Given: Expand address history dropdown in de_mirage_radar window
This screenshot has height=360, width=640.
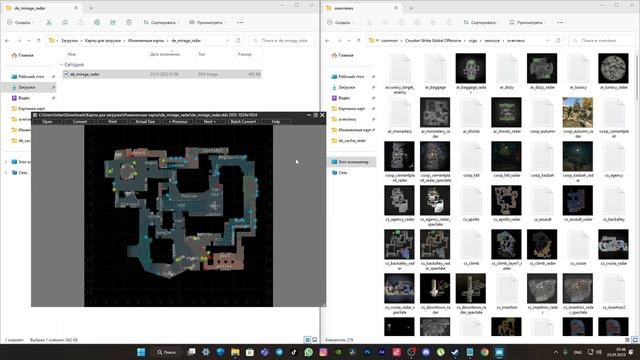Looking at the screenshot, I should tap(227, 40).
